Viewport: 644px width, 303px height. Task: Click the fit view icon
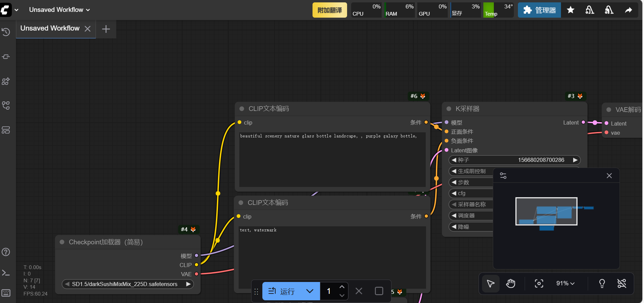coord(539,283)
